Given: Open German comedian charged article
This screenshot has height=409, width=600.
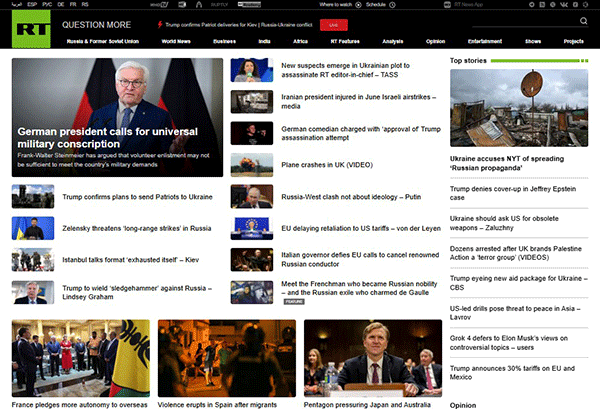Looking at the screenshot, I should (x=361, y=133).
